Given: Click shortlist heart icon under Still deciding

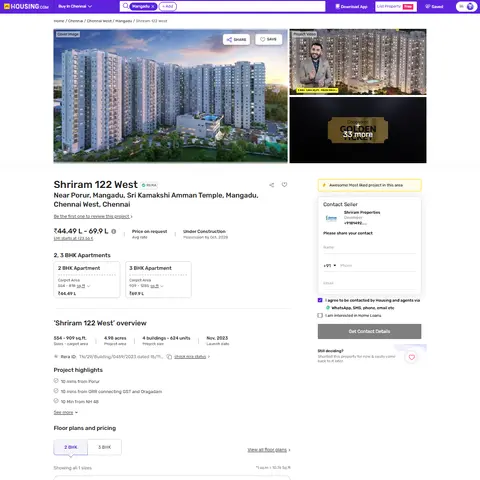Looking at the screenshot, I should [412, 357].
